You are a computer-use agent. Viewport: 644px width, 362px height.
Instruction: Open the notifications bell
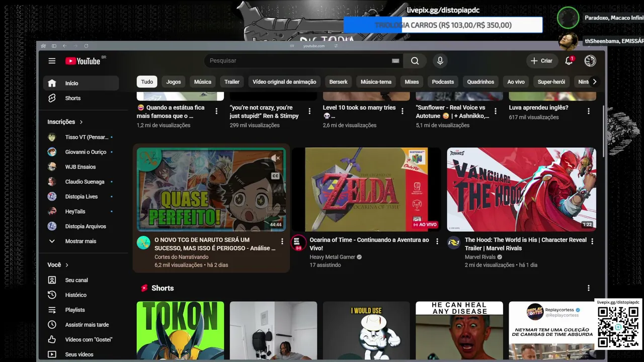point(569,61)
